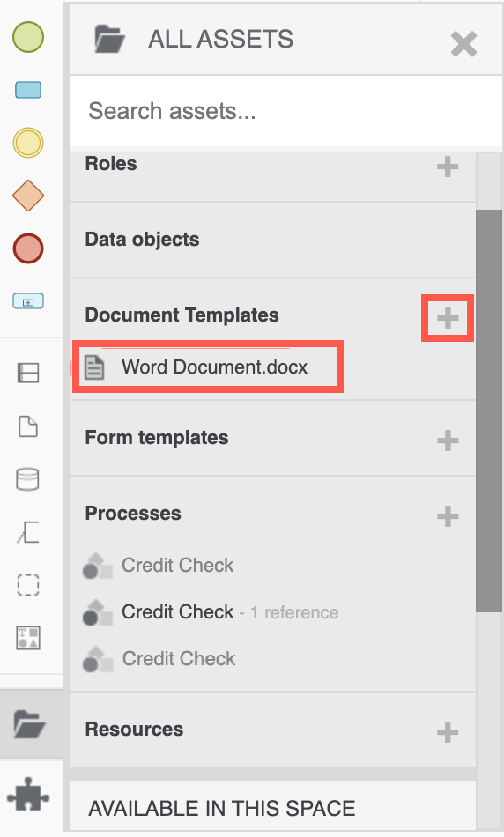Image resolution: width=504 pixels, height=837 pixels.
Task: Select the collapsed subprocess shape
Action: tap(28, 301)
